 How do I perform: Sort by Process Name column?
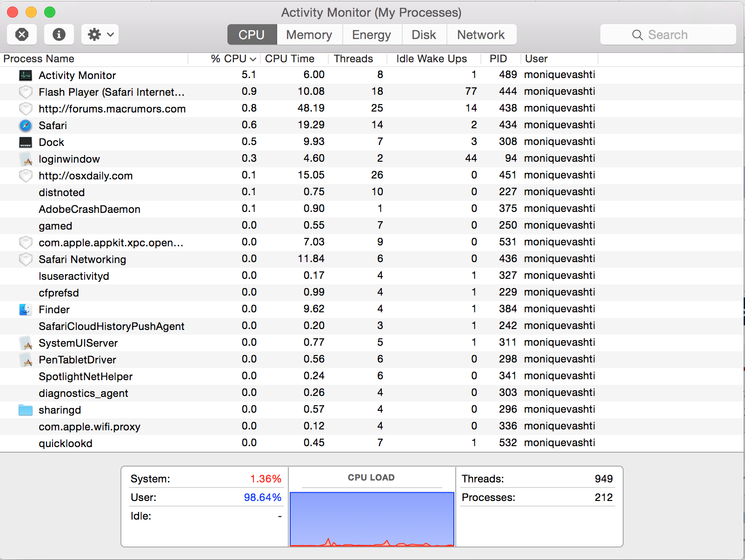(x=94, y=59)
